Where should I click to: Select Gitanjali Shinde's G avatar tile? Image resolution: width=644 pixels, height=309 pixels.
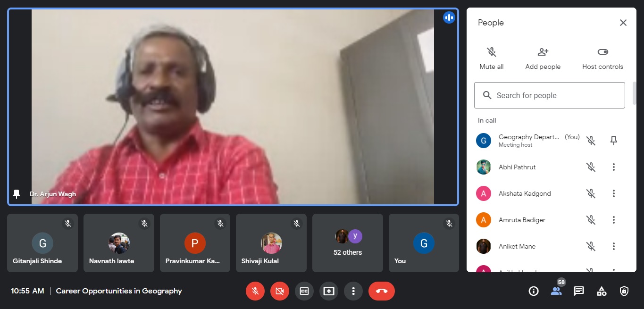[42, 243]
